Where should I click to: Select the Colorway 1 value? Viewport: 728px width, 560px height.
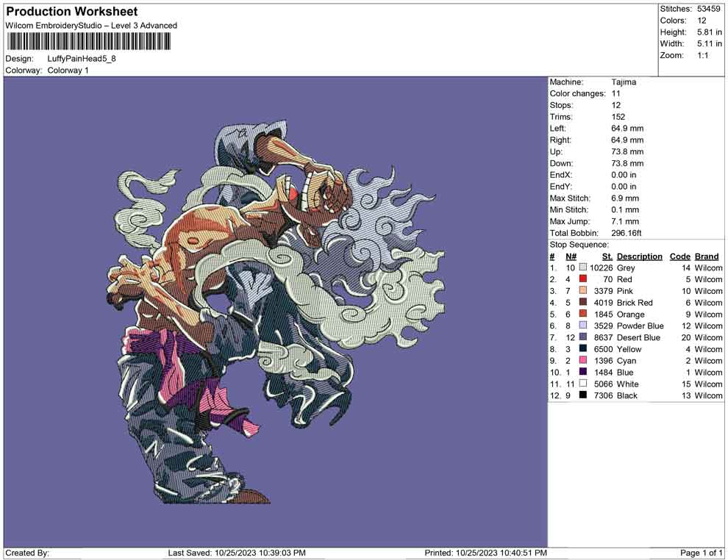click(68, 71)
